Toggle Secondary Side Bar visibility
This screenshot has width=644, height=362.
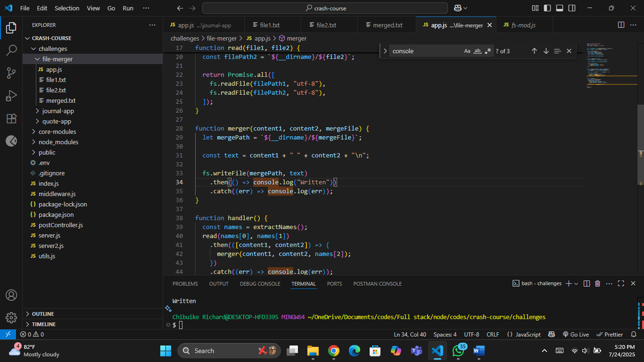click(572, 8)
